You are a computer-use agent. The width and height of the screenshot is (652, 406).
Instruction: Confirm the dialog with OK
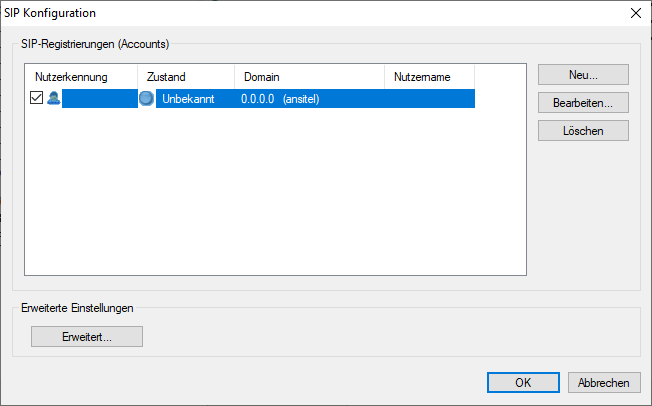(x=523, y=383)
